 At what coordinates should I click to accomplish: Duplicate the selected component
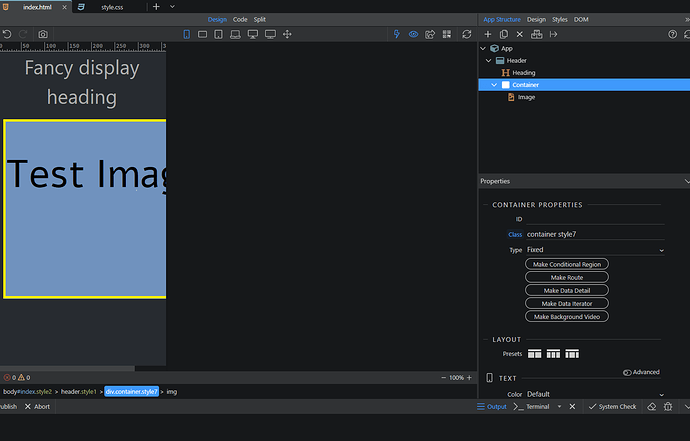click(504, 34)
